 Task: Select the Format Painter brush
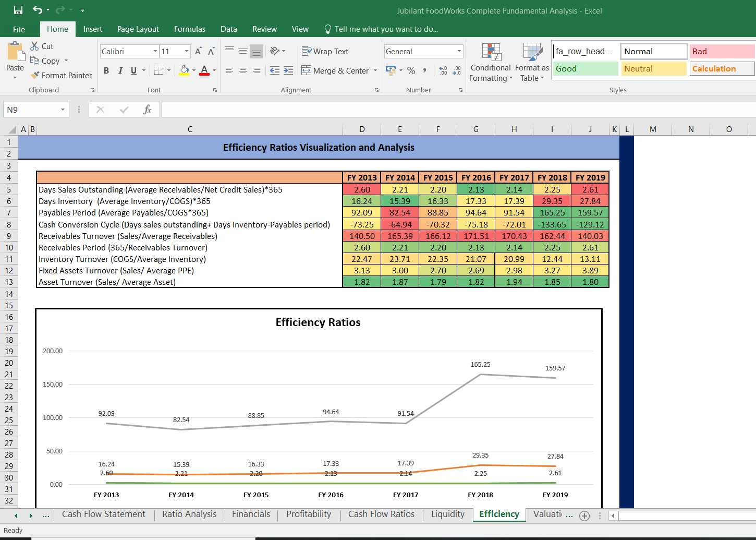tap(35, 75)
